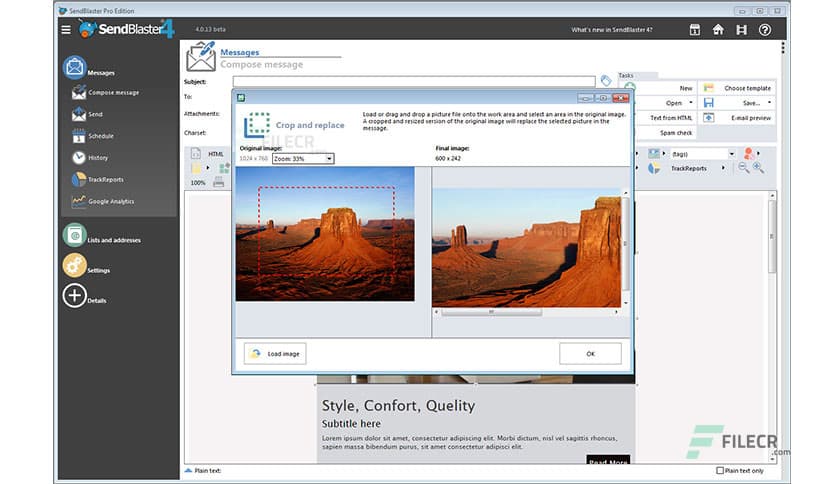Expand the Plain text panel arrow
The width and height of the screenshot is (836, 484).
point(188,471)
